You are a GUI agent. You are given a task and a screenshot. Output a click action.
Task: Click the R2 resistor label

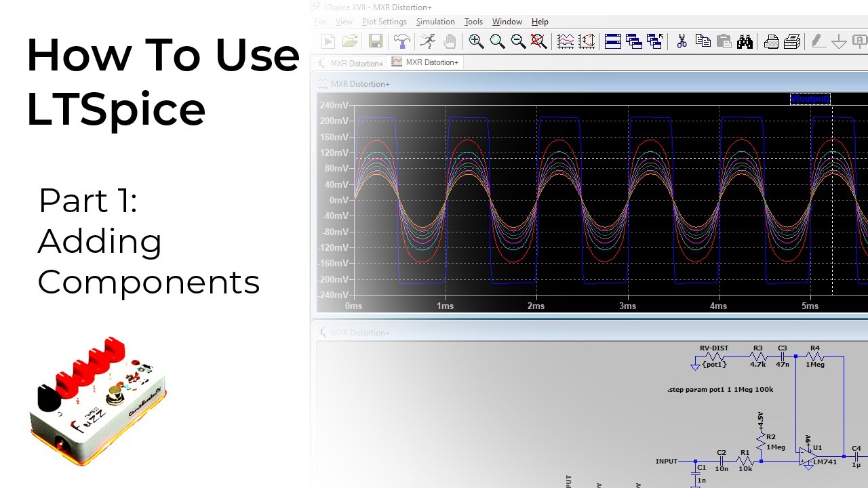771,438
